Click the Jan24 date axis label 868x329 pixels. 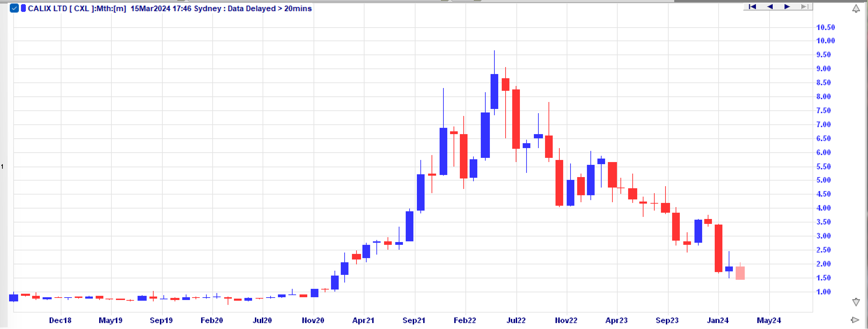(x=718, y=320)
